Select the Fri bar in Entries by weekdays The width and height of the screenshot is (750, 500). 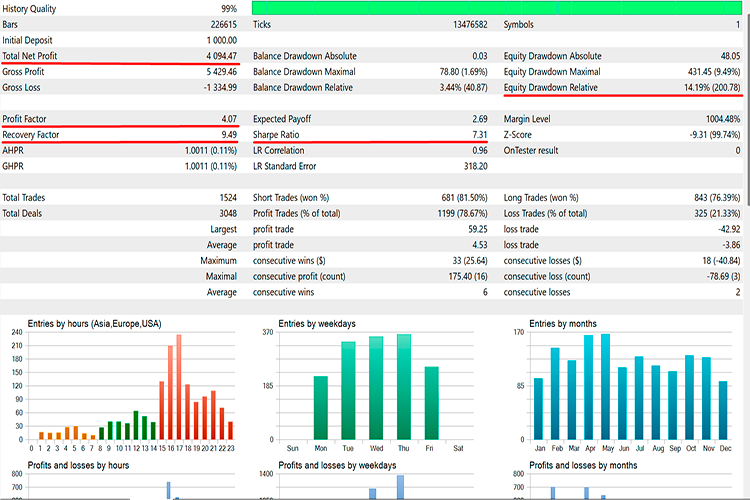(432, 403)
